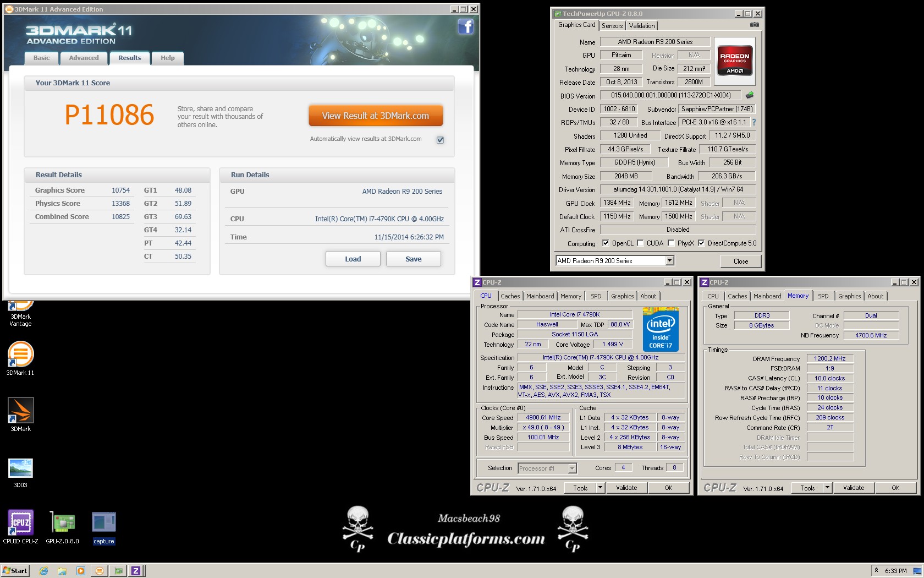
Task: Open the 3DMark Vantage desktop shortcut
Action: (x=20, y=314)
